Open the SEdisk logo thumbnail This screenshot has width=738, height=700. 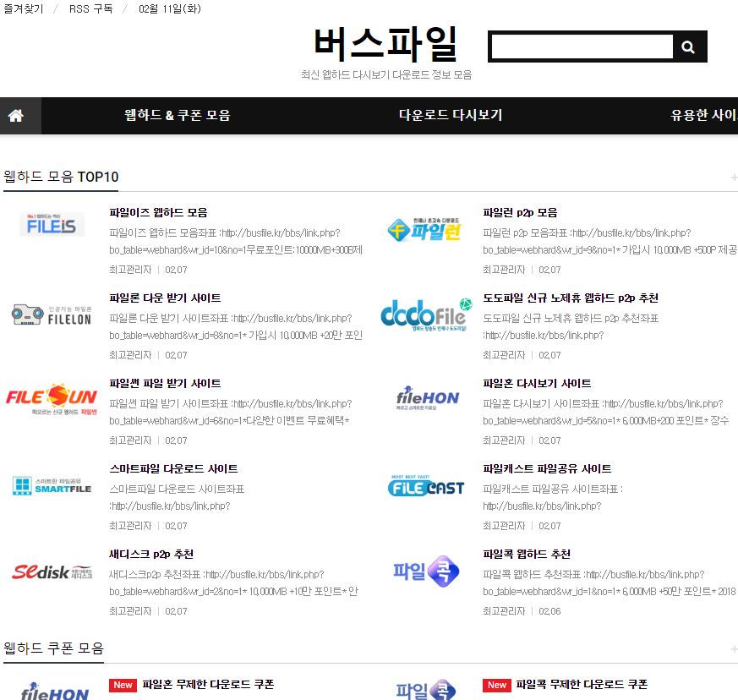[x=52, y=572]
